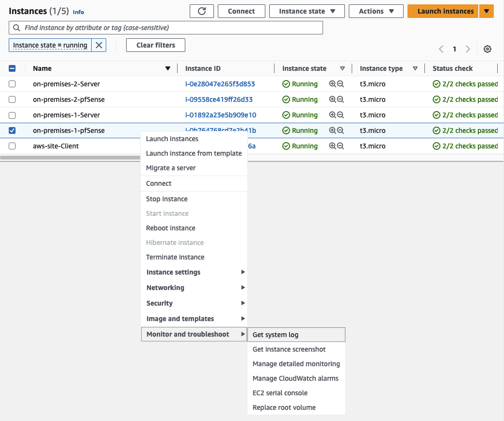
Task: Click the instance search input field
Action: (166, 28)
